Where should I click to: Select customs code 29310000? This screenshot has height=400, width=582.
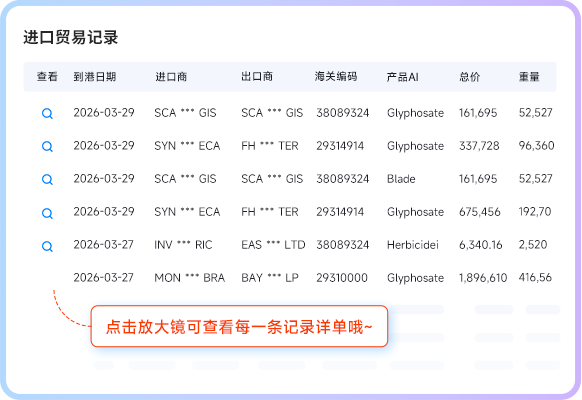pos(342,278)
